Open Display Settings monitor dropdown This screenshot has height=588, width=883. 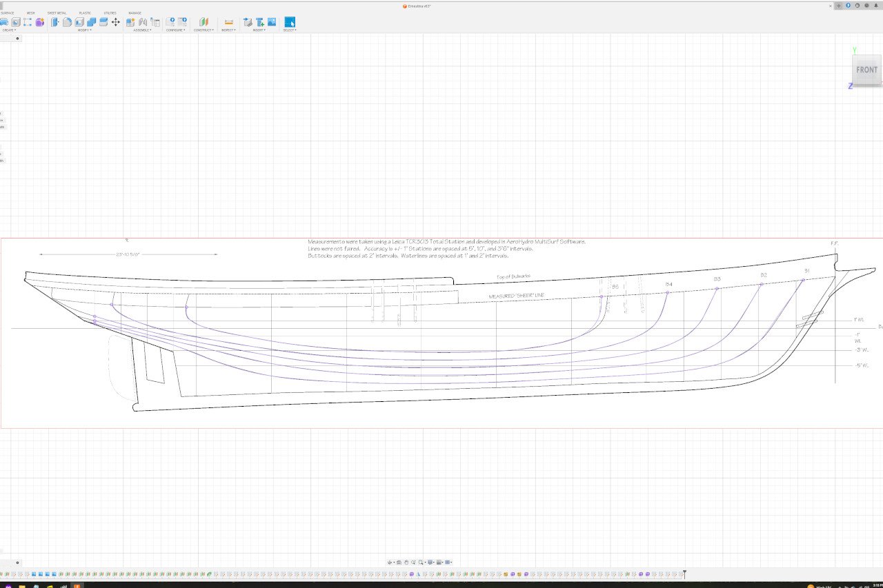click(x=430, y=562)
